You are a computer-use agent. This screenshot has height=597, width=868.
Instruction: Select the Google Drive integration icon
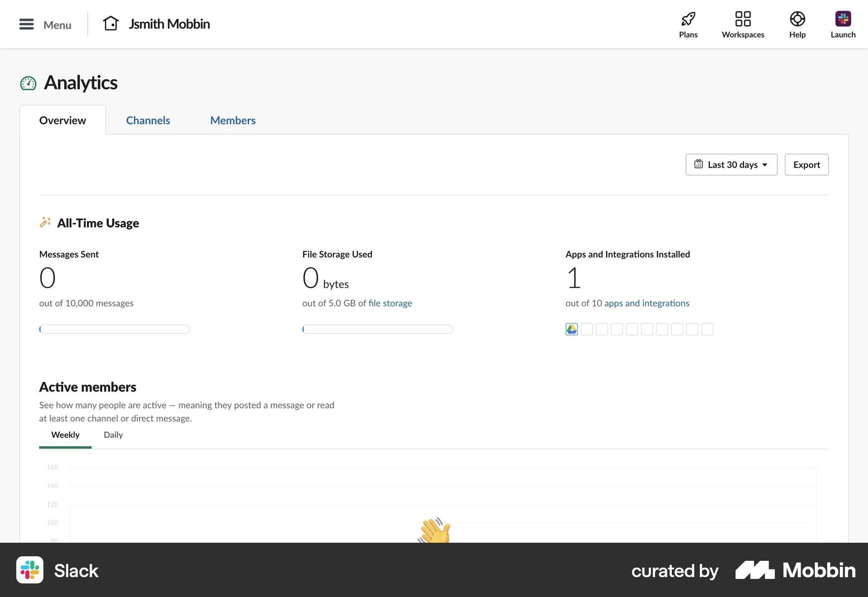tap(571, 329)
